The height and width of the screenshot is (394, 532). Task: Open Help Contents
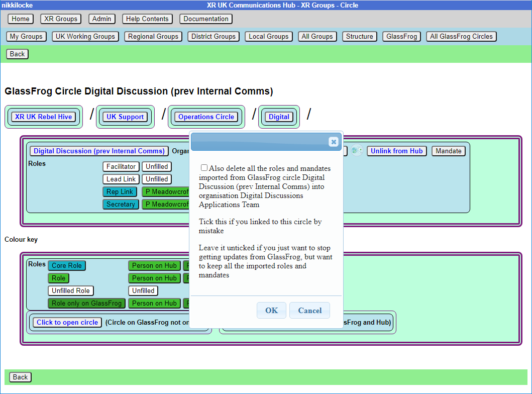(x=147, y=19)
